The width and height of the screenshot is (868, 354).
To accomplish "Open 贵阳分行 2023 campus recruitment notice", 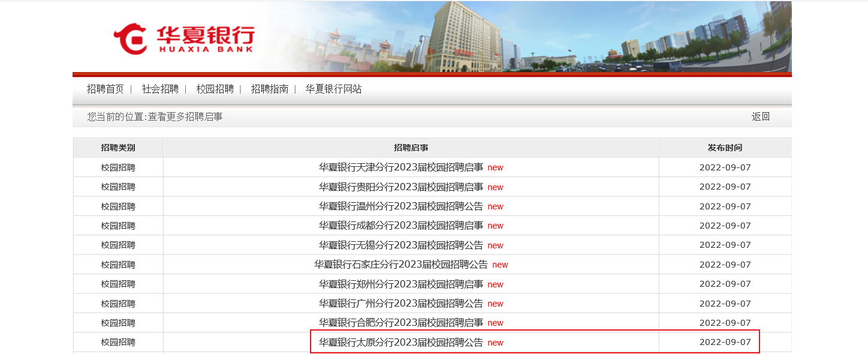I will point(400,187).
